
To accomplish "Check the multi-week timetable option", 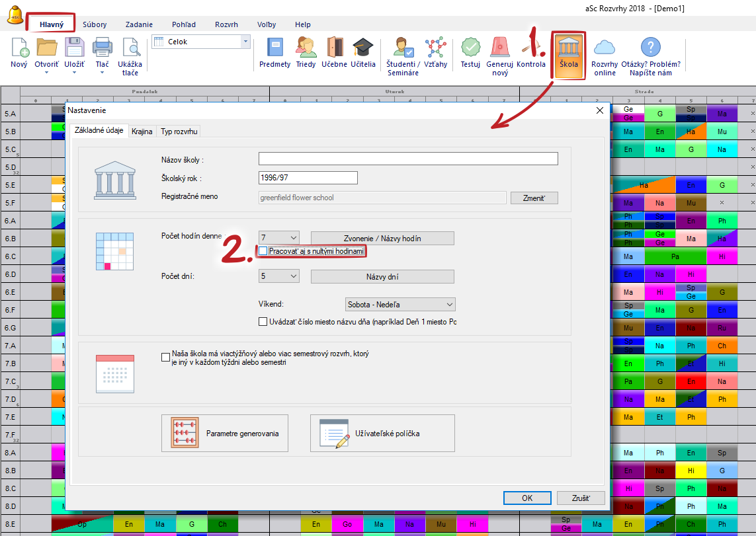I will click(166, 358).
